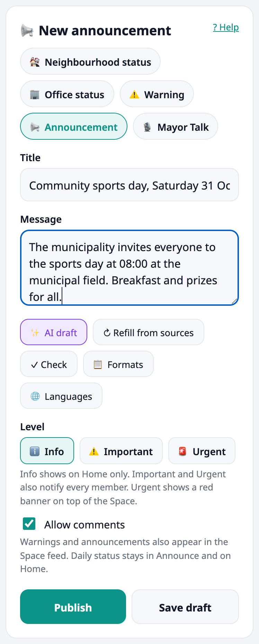Image resolution: width=259 pixels, height=644 pixels.
Task: Open the Help link
Action: pyautogui.click(x=226, y=27)
